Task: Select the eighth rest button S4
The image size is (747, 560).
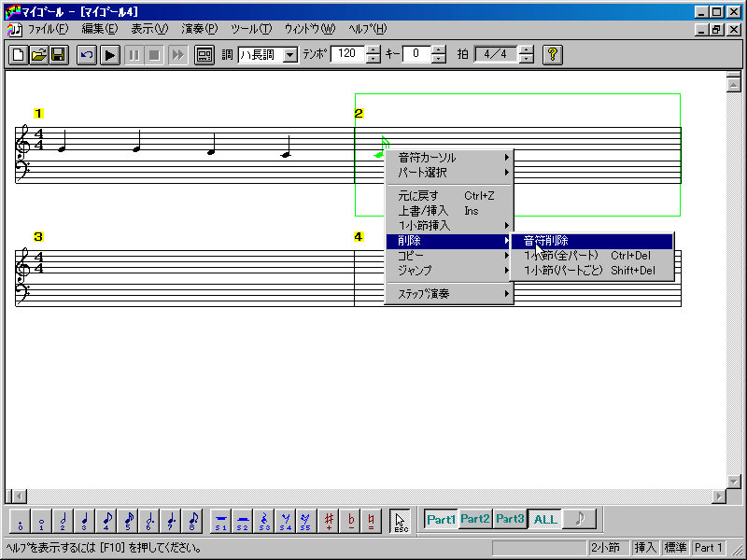Action: (x=286, y=521)
